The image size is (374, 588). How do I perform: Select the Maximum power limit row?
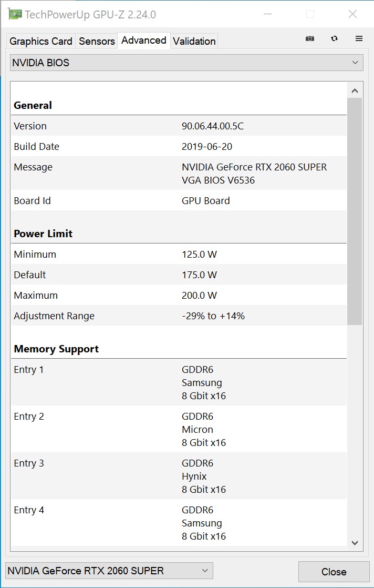coord(179,295)
